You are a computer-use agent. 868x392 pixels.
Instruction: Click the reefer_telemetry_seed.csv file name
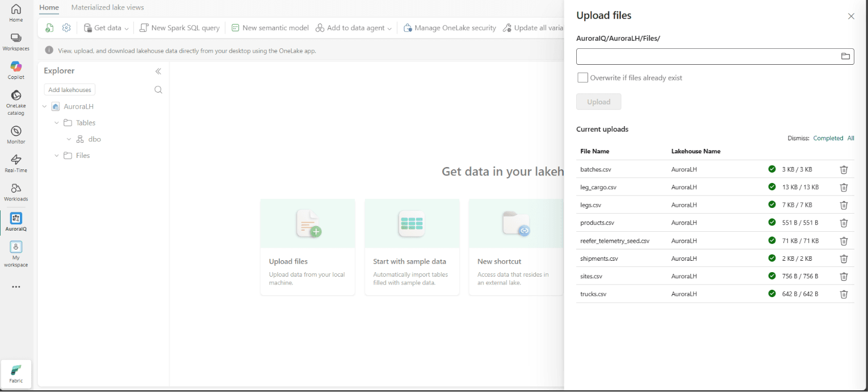(615, 241)
